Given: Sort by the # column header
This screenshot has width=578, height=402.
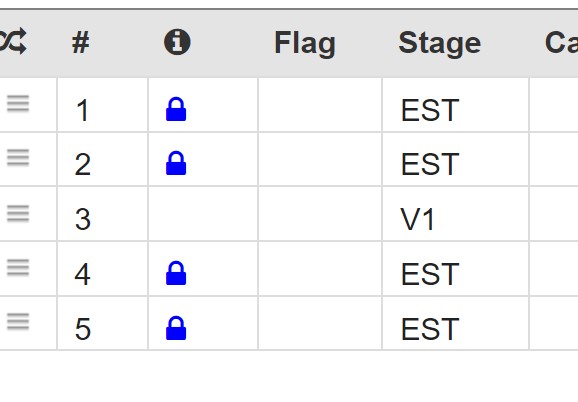Looking at the screenshot, I should pos(80,43).
